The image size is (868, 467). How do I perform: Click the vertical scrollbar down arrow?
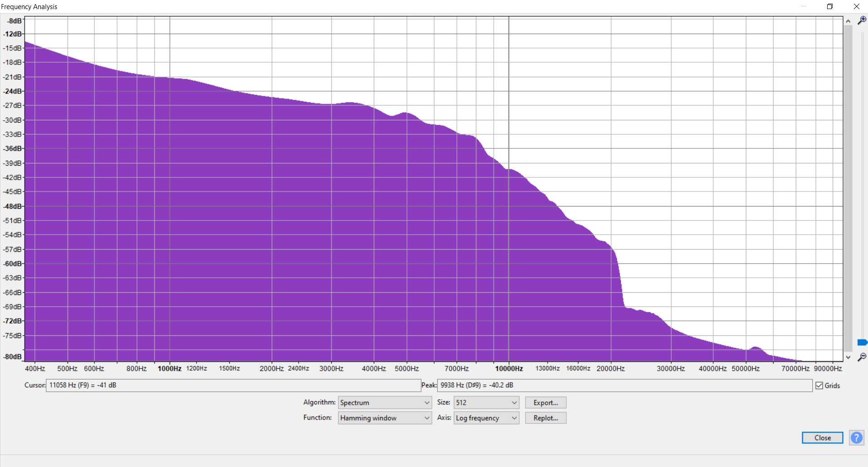(x=848, y=357)
